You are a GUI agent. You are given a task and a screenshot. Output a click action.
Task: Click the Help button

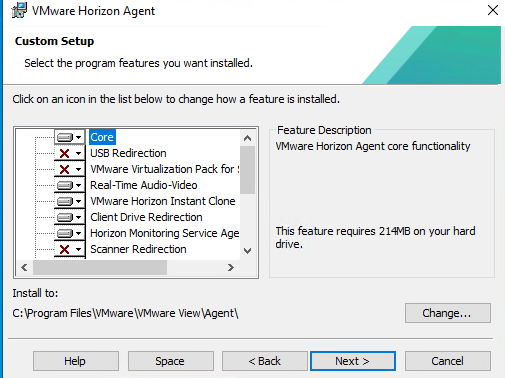coord(76,361)
